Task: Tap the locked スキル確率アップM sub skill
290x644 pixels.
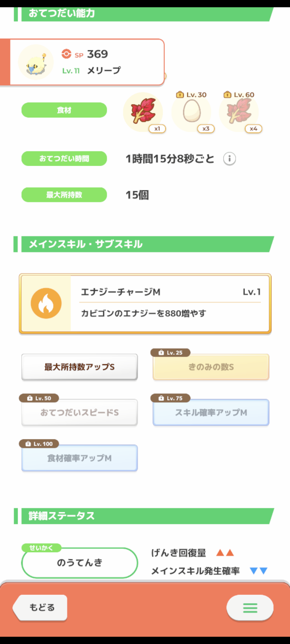Action: pos(211,412)
